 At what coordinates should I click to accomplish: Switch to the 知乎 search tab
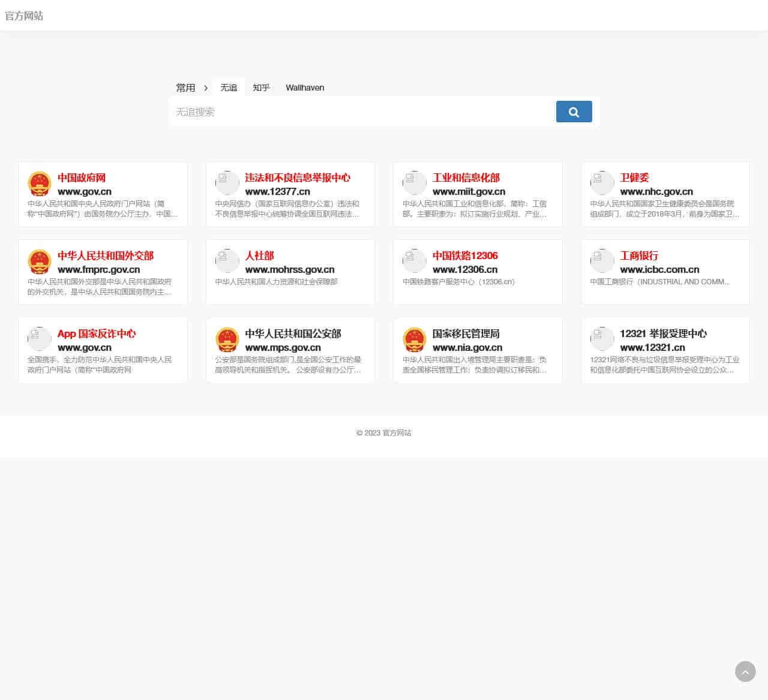(x=261, y=88)
